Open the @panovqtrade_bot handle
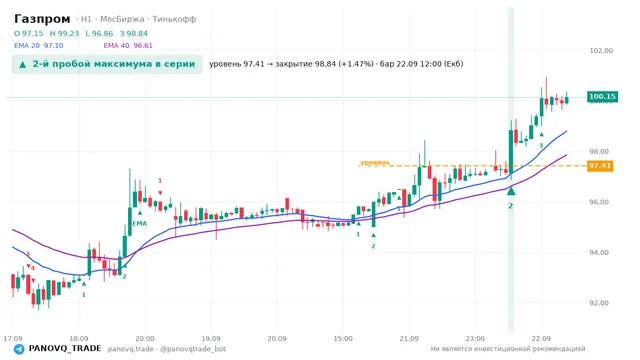The width and height of the screenshot is (640, 360). pos(193,349)
